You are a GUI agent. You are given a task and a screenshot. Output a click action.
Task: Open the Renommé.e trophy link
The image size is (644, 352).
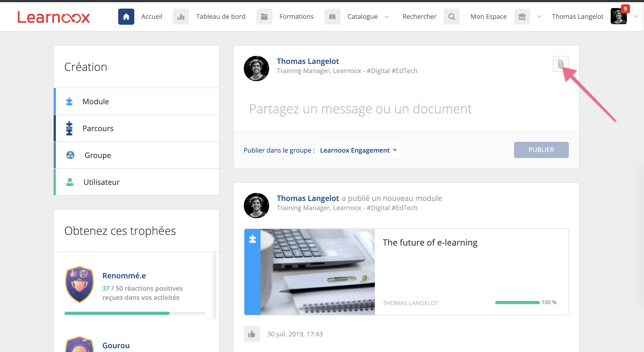pos(124,276)
